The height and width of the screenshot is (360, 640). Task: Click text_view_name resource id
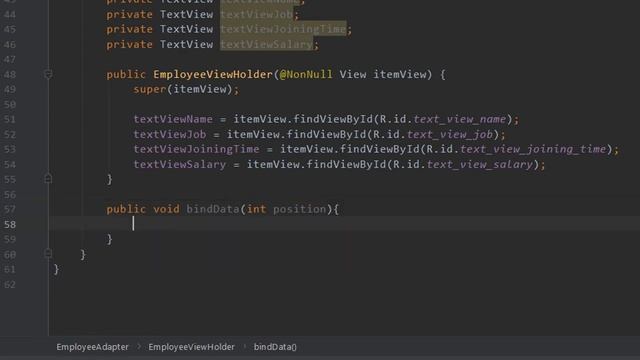[x=460, y=119]
